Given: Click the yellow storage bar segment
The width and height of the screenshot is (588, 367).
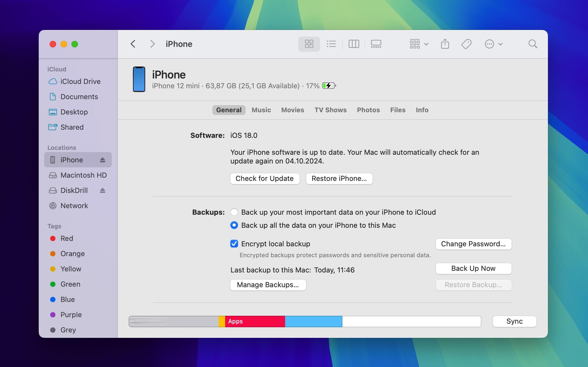Looking at the screenshot, I should [x=222, y=321].
